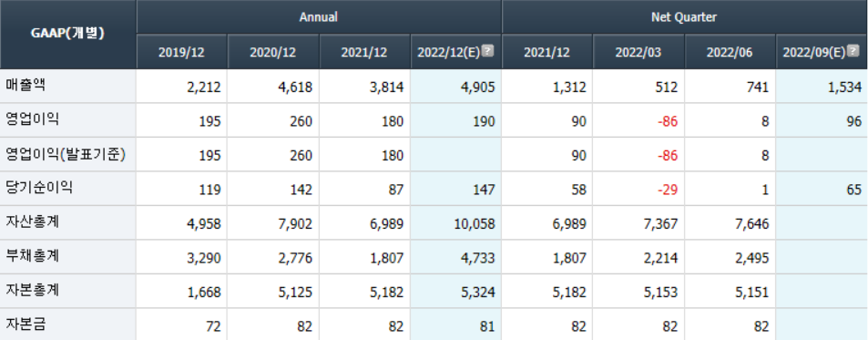Viewport: 868px width, 340px height.
Task: Select the 2020/12 column header
Action: 273,52
